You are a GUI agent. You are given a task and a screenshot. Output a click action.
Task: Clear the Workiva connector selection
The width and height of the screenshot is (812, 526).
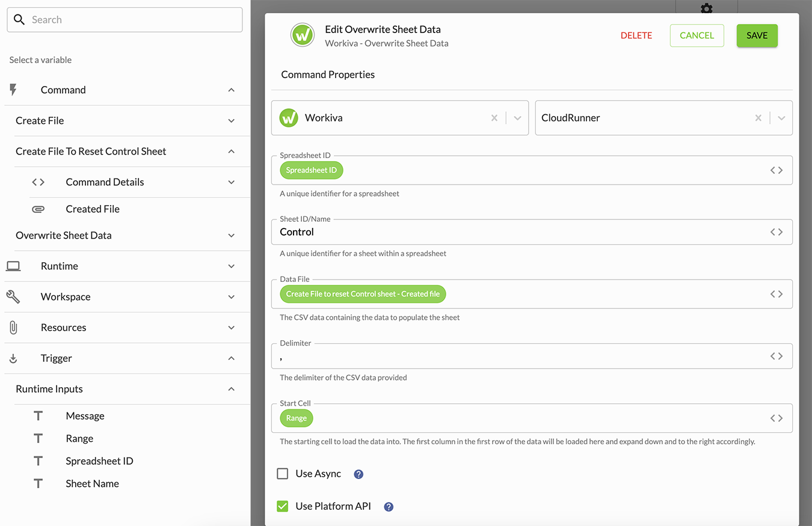(x=494, y=118)
